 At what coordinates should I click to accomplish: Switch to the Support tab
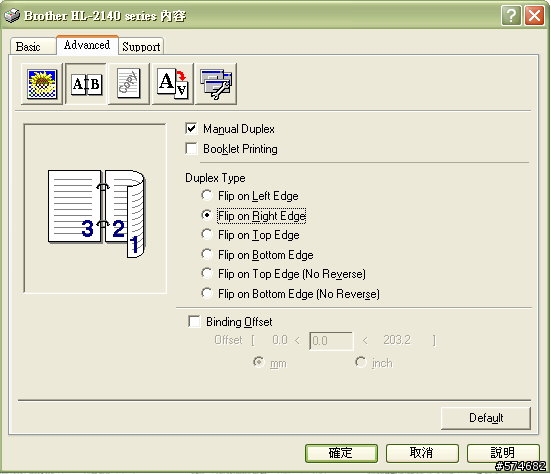141,47
